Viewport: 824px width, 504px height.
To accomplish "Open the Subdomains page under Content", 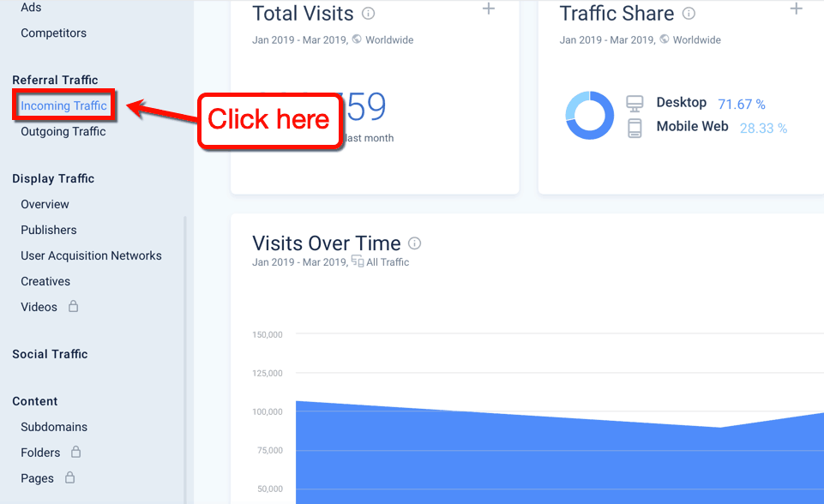I will point(53,426).
